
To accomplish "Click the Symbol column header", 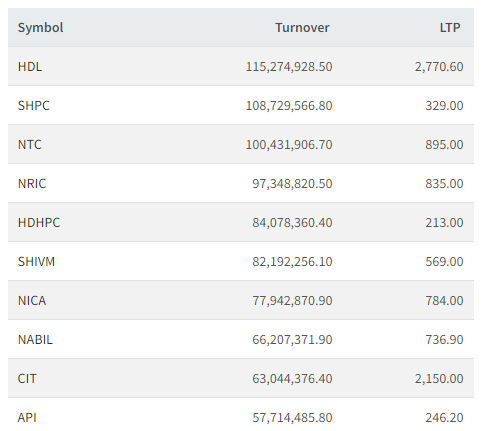I will [40, 28].
